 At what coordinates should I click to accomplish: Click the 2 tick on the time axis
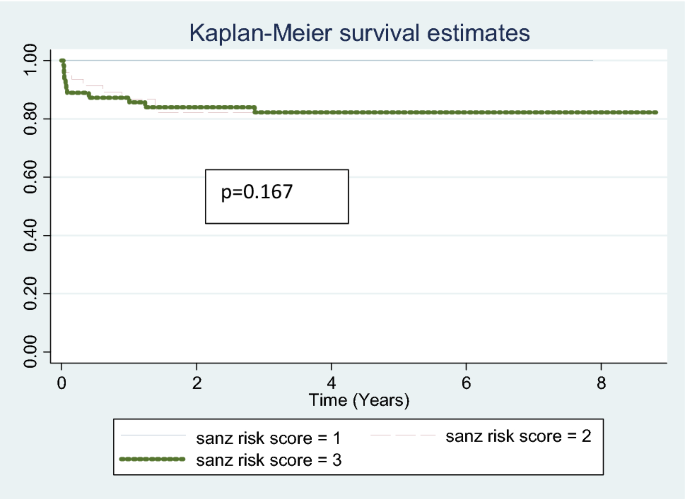[197, 383]
